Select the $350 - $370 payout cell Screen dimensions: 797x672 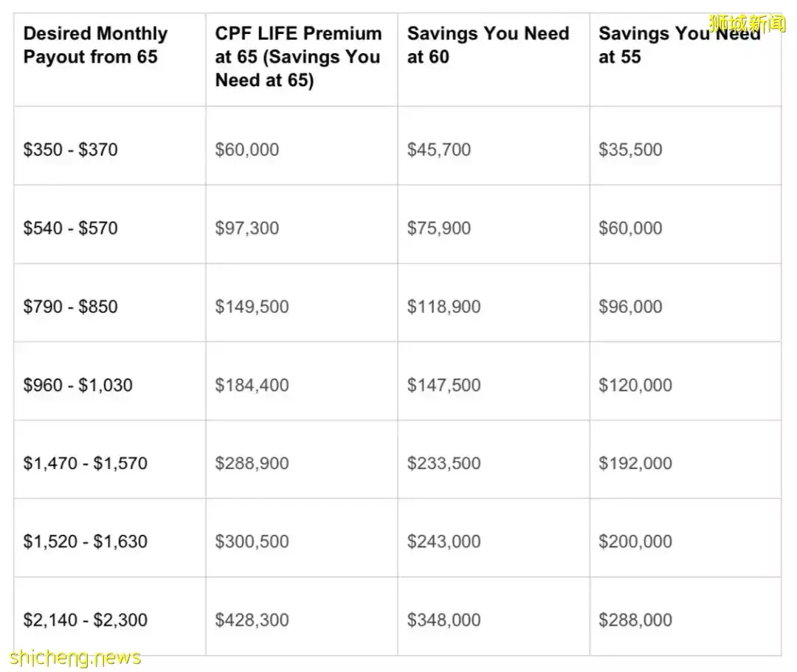click(70, 150)
